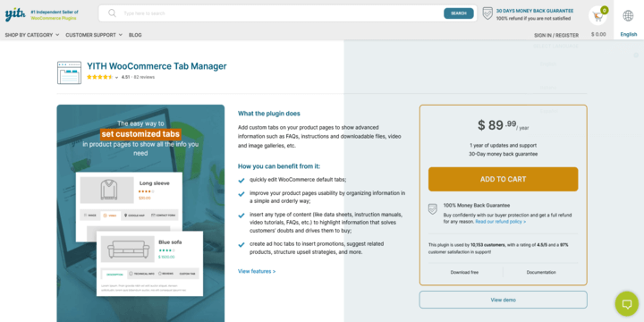This screenshot has height=322, width=644.
Task: Click the promotional customized tabs image
Action: [x=140, y=214]
